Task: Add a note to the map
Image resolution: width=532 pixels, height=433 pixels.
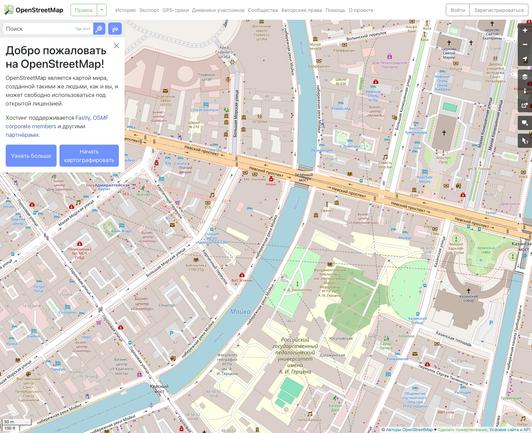Action: tap(525, 123)
